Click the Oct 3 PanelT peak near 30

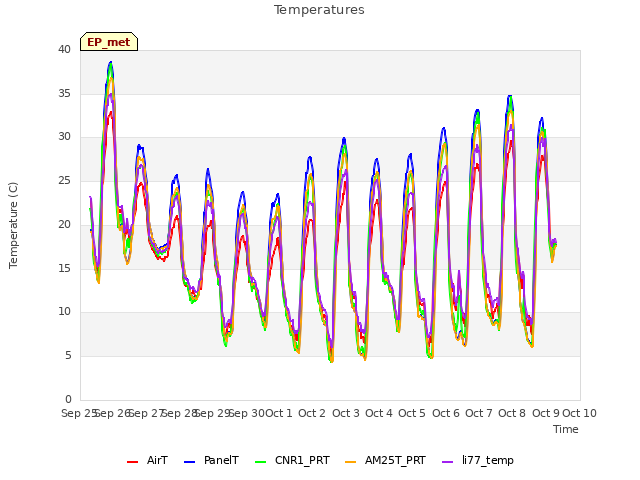click(344, 138)
